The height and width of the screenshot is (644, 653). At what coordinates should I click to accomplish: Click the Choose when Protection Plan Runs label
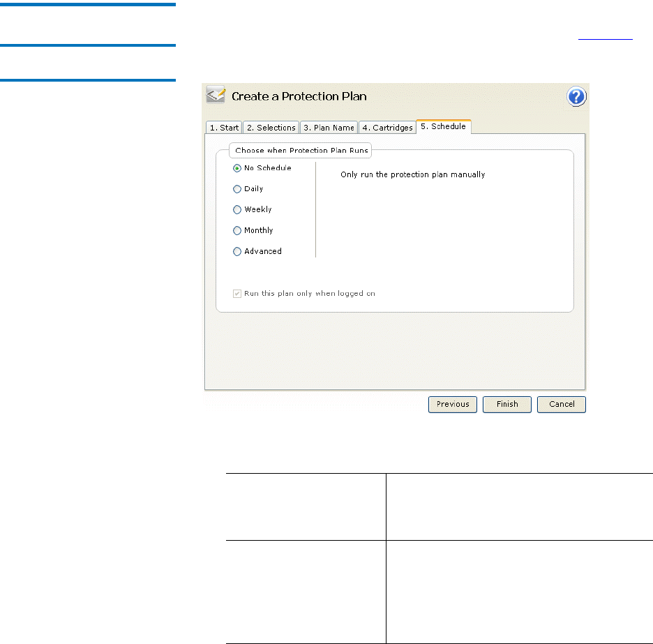(301, 150)
